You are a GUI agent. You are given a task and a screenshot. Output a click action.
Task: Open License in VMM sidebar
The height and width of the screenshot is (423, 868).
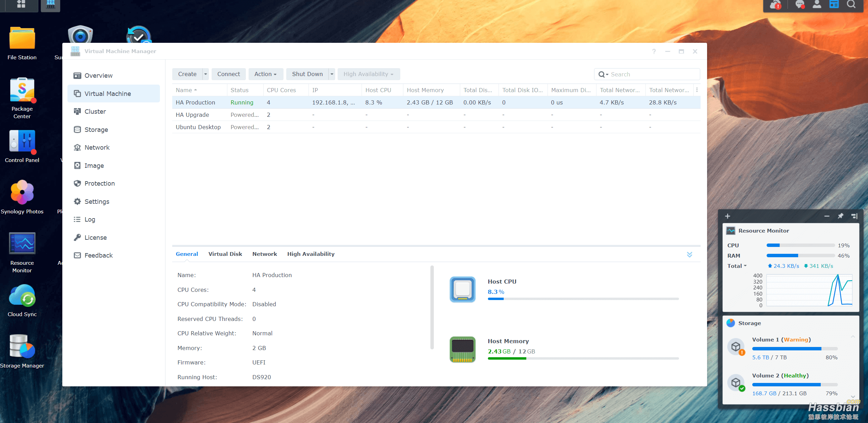114,237
